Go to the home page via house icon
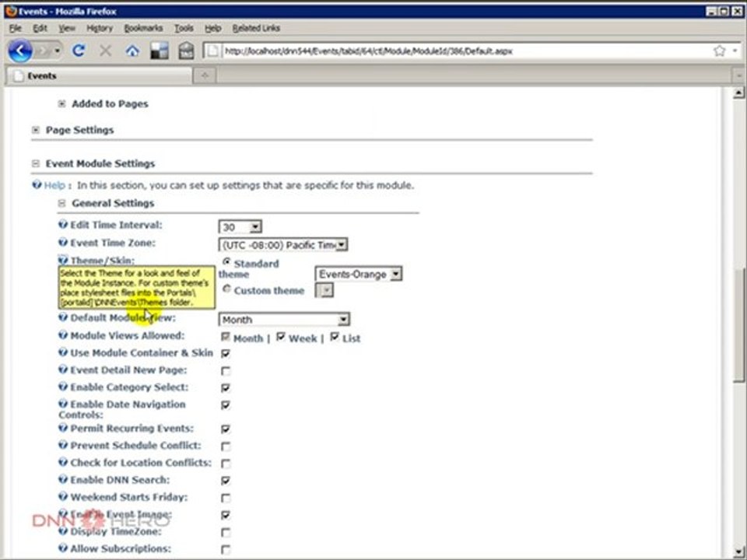Screen dimensions: 747x560 [132, 51]
